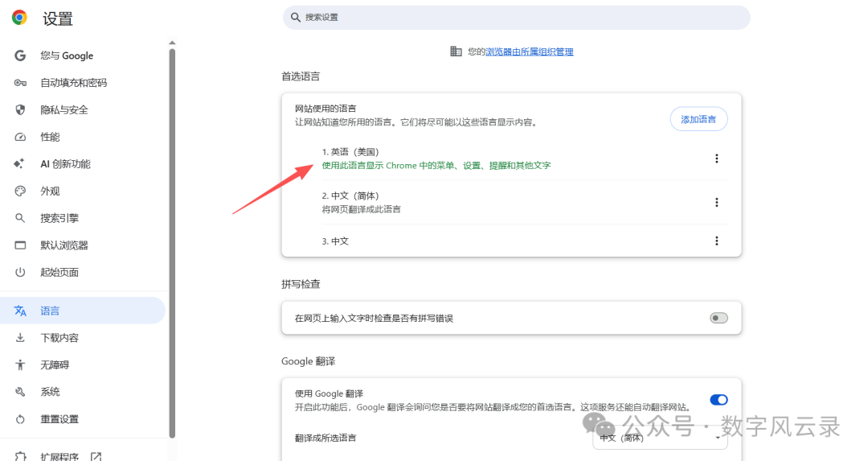Click the 添加语言 button
Image resolution: width=868 pixels, height=461 pixels.
coord(698,119)
